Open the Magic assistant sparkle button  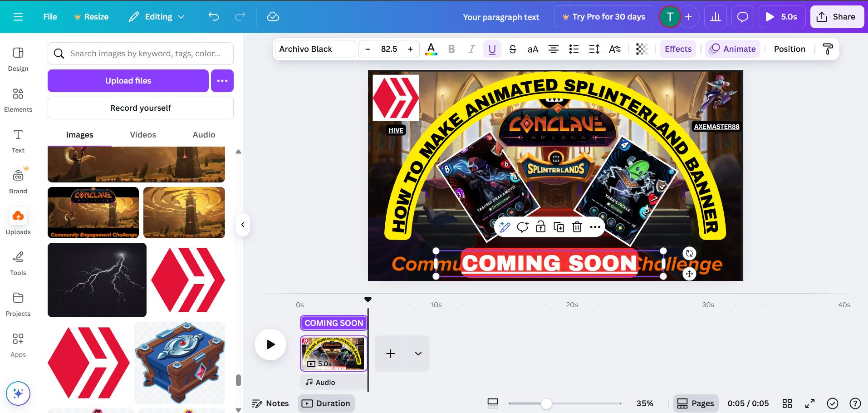[18, 393]
